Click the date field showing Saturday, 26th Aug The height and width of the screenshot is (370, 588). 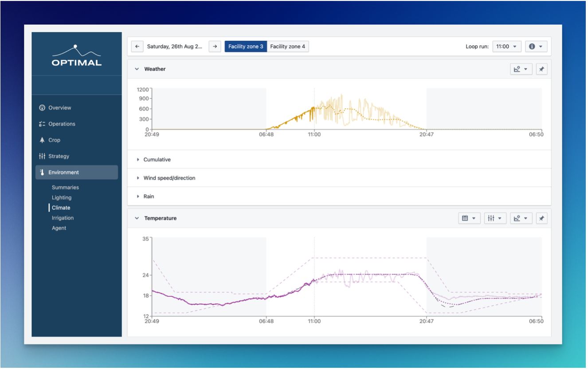click(174, 47)
